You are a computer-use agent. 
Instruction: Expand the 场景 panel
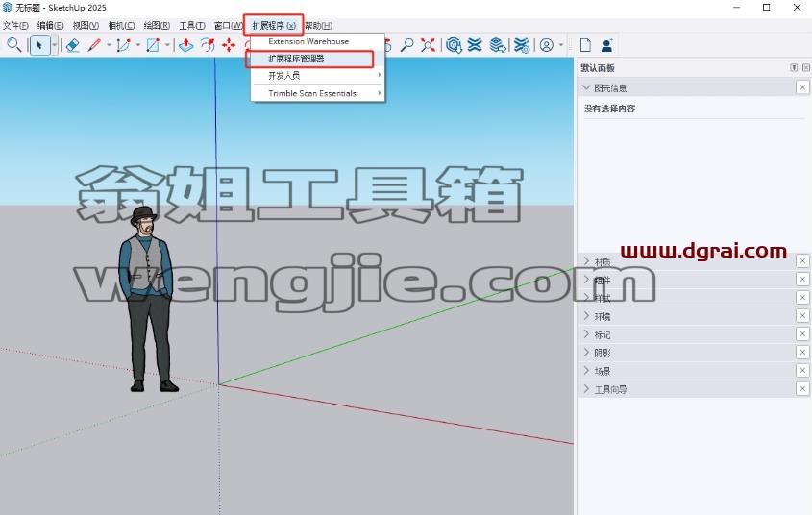coord(586,371)
